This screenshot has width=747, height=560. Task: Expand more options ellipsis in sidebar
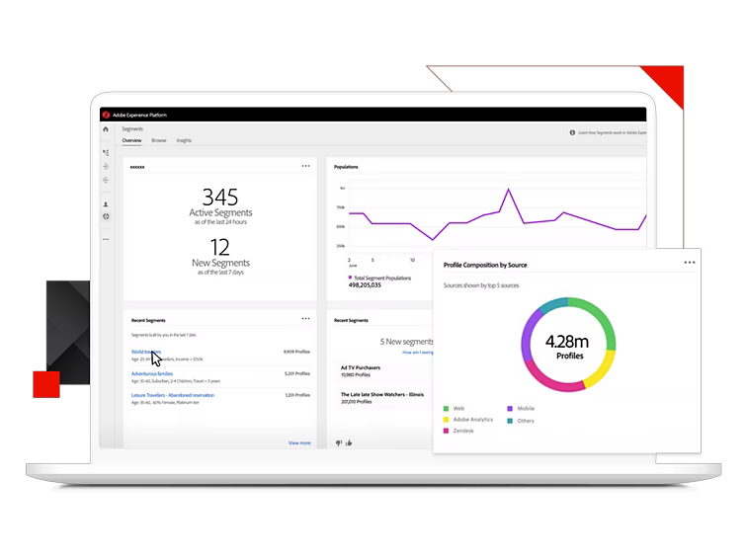106,239
